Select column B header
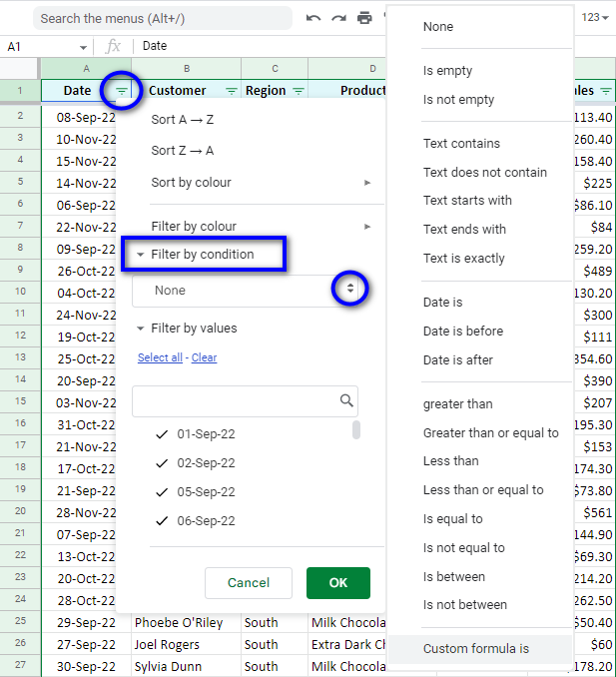This screenshot has height=677, width=616. click(187, 69)
